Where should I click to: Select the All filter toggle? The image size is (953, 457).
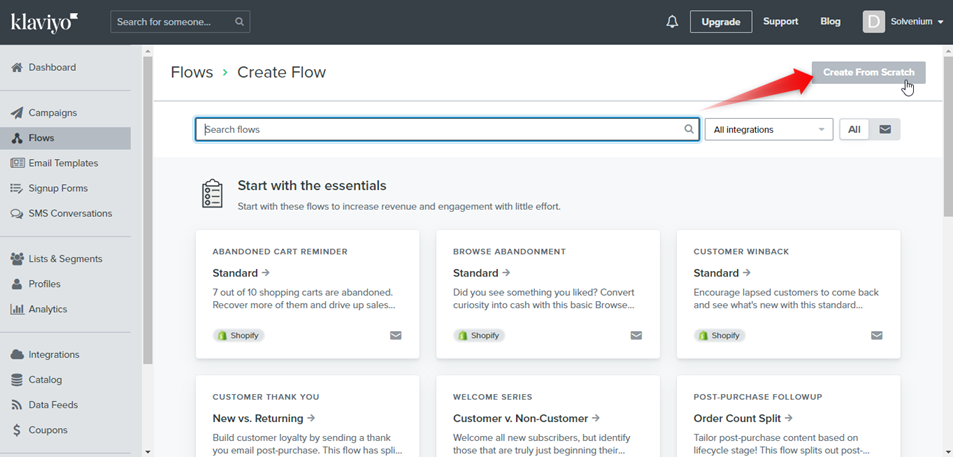coord(854,129)
